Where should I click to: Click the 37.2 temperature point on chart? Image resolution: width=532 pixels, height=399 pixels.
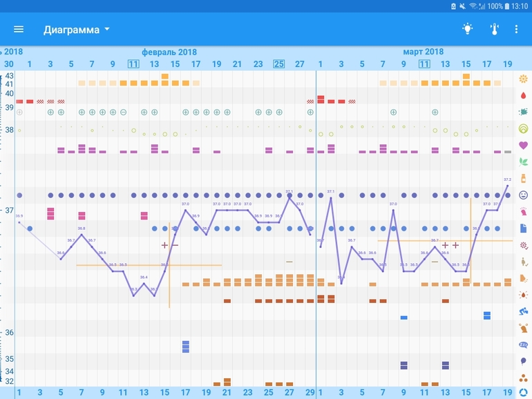[x=507, y=185]
